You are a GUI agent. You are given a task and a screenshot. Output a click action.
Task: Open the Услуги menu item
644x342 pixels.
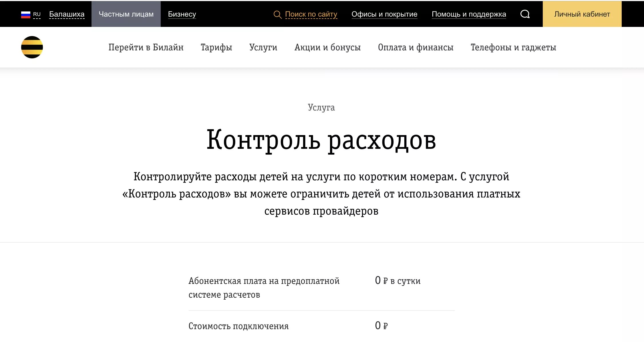263,48
